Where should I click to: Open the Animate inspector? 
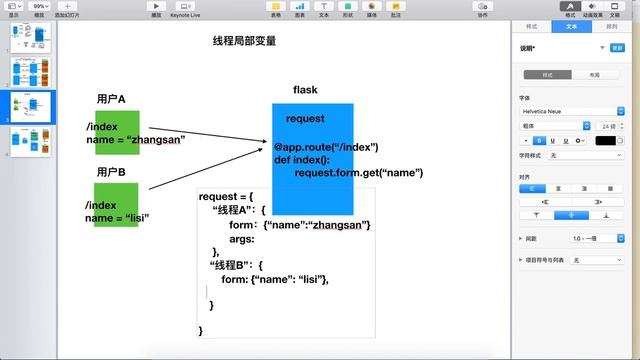click(592, 6)
